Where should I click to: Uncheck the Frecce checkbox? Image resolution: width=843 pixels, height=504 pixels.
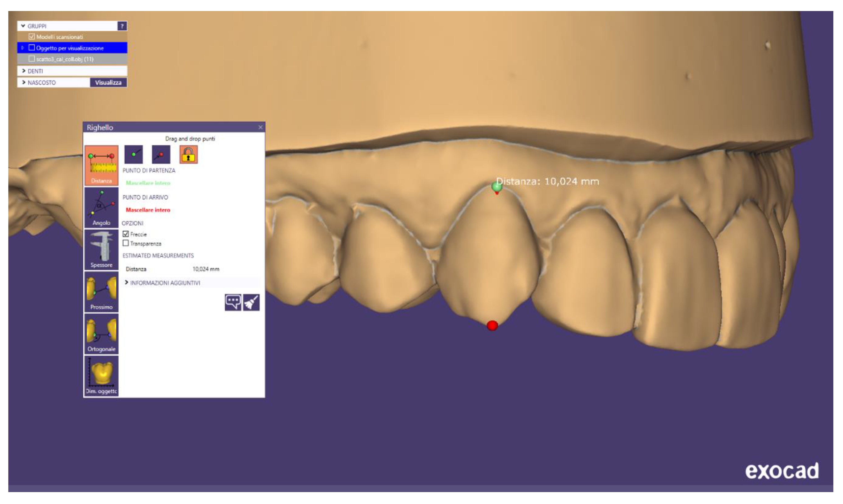pyautogui.click(x=126, y=234)
